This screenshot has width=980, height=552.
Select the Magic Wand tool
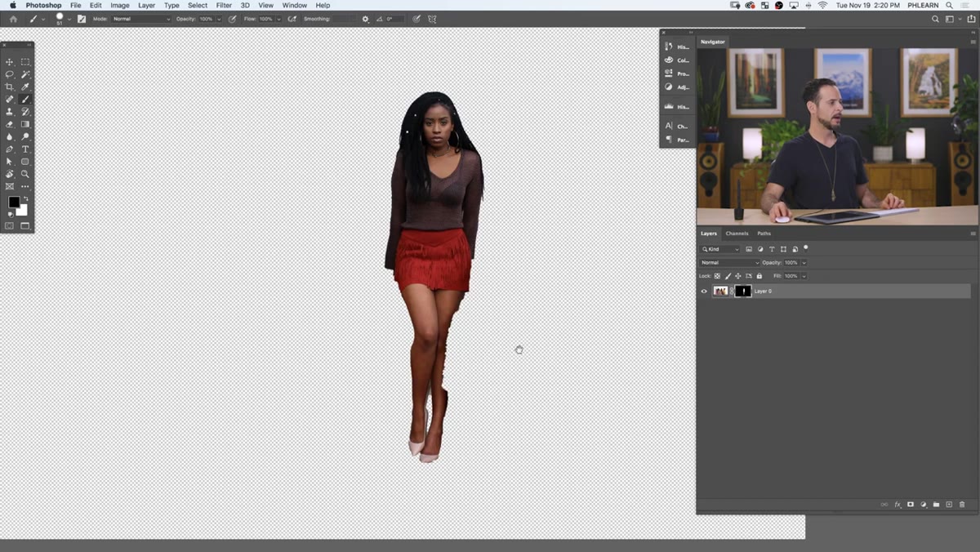point(25,74)
